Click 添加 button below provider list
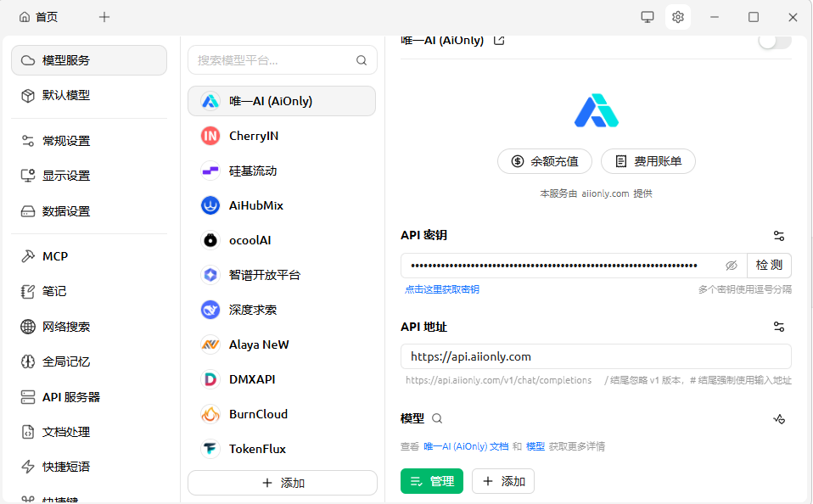This screenshot has width=813, height=504. tap(283, 483)
